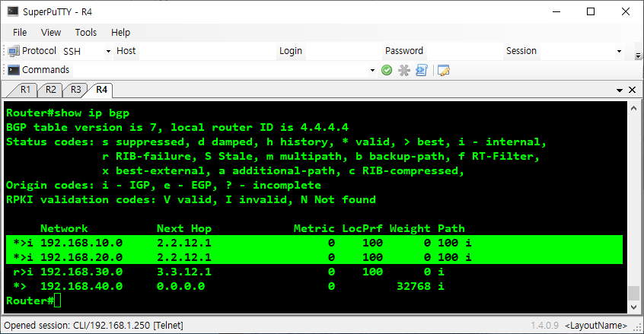Click the LayoutName status label

click(596, 326)
